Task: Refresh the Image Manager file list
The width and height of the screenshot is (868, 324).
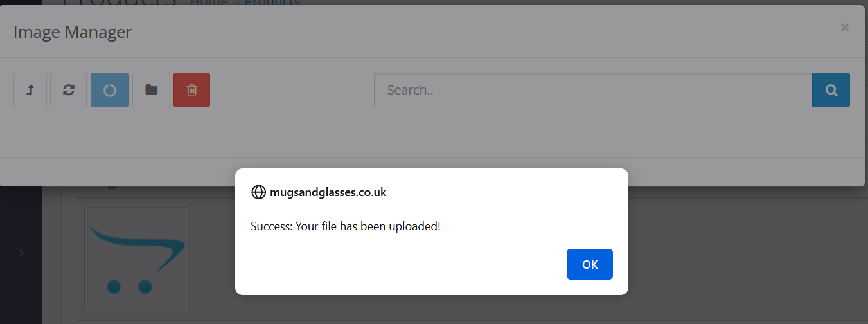Action: [x=68, y=90]
